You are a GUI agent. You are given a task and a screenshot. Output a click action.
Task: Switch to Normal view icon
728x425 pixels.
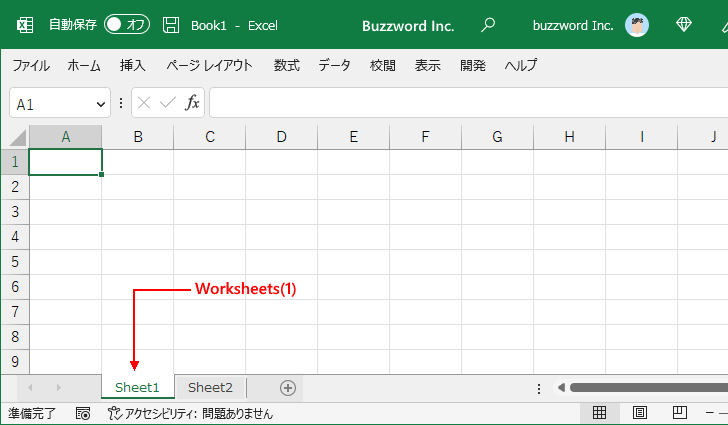[x=599, y=412]
